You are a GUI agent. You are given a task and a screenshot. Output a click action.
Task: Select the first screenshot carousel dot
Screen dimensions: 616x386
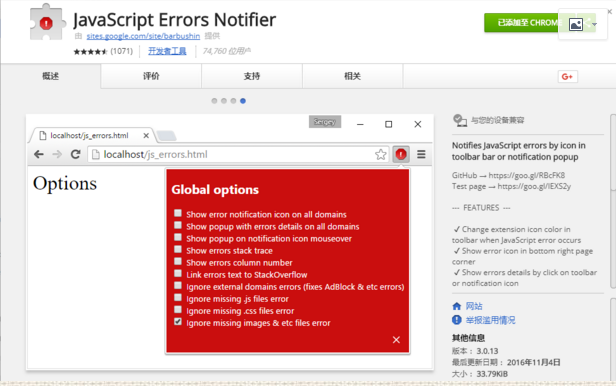(x=214, y=101)
